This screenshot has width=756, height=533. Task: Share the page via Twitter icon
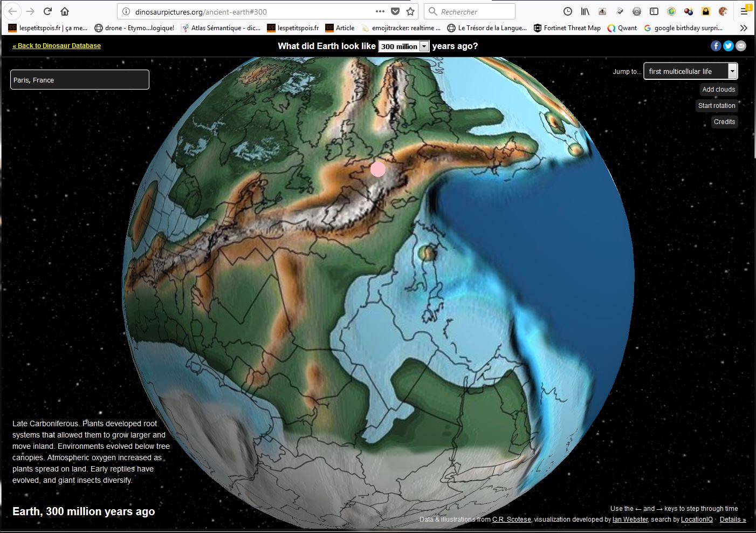(x=728, y=46)
